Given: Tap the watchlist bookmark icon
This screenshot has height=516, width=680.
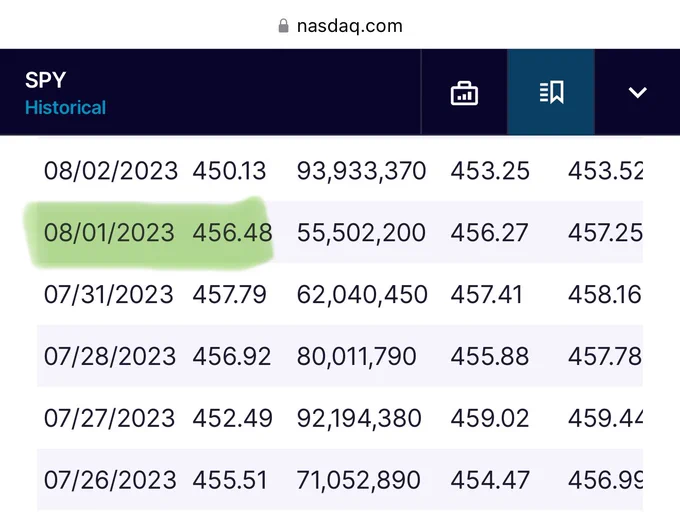Looking at the screenshot, I should click(x=551, y=92).
